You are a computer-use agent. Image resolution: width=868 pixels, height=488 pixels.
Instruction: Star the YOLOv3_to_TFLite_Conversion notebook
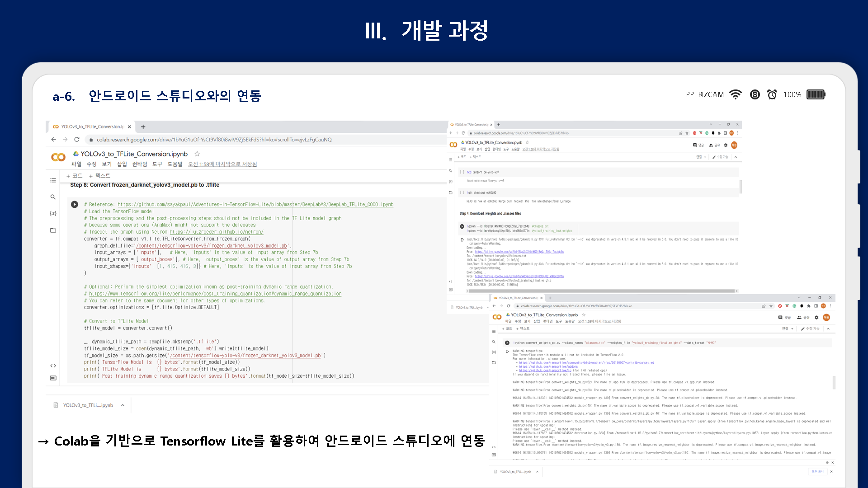pyautogui.click(x=197, y=154)
